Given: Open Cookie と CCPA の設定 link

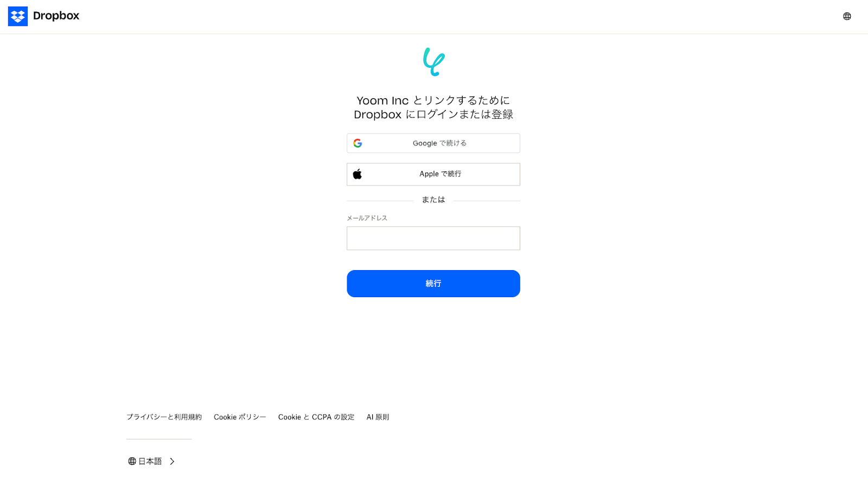Looking at the screenshot, I should coord(316,417).
